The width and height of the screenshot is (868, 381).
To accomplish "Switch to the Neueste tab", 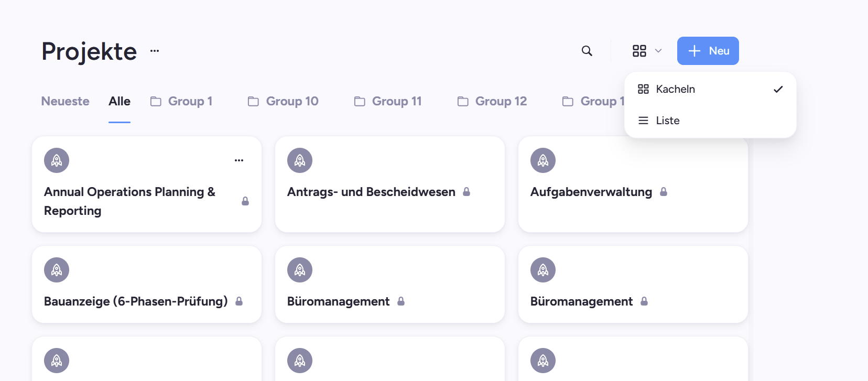I will 66,101.
